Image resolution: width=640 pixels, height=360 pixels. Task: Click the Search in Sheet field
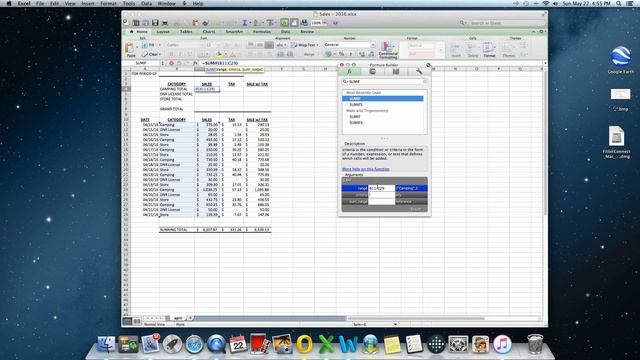point(501,23)
